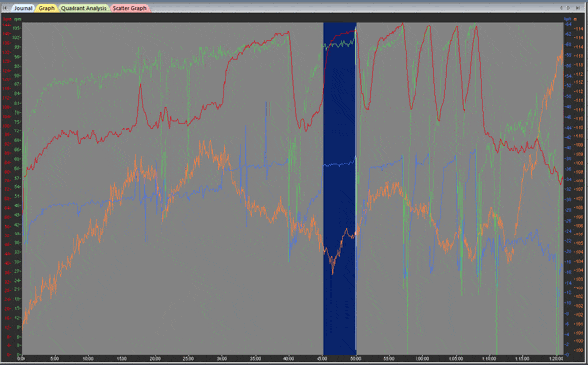Jump to first tab using left arrow
This screenshot has width=588, height=365.
(x=5, y=8)
